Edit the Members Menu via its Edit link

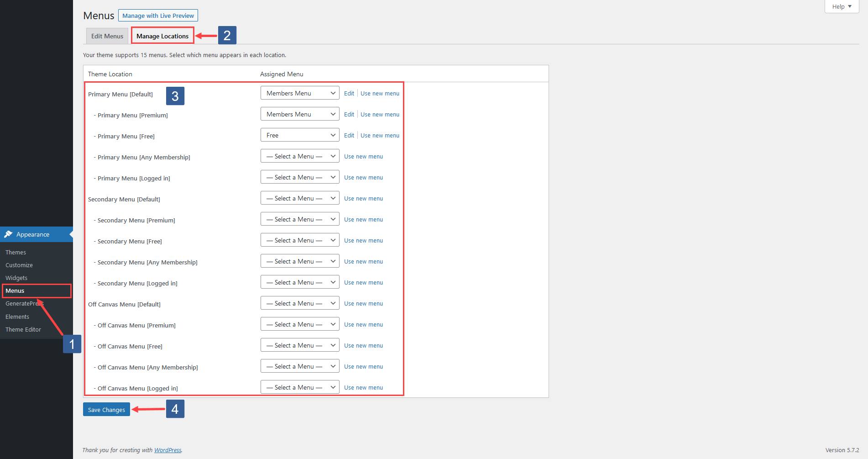point(349,93)
